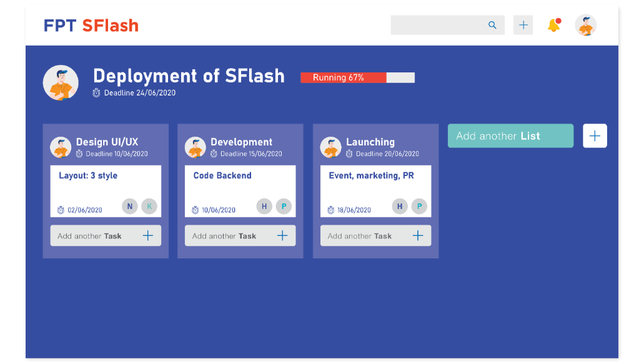The image size is (644, 362).
Task: Select member N on Layout: 3 style card
Action: coord(130,207)
